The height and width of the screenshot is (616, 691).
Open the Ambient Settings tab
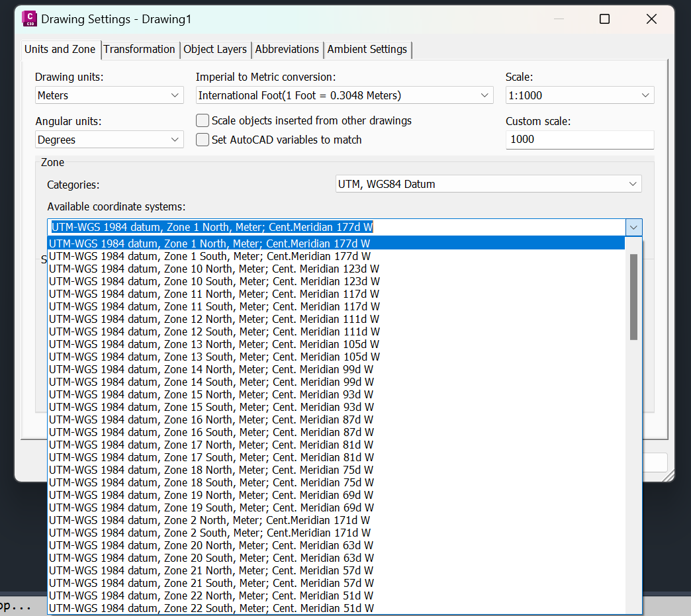pos(367,50)
